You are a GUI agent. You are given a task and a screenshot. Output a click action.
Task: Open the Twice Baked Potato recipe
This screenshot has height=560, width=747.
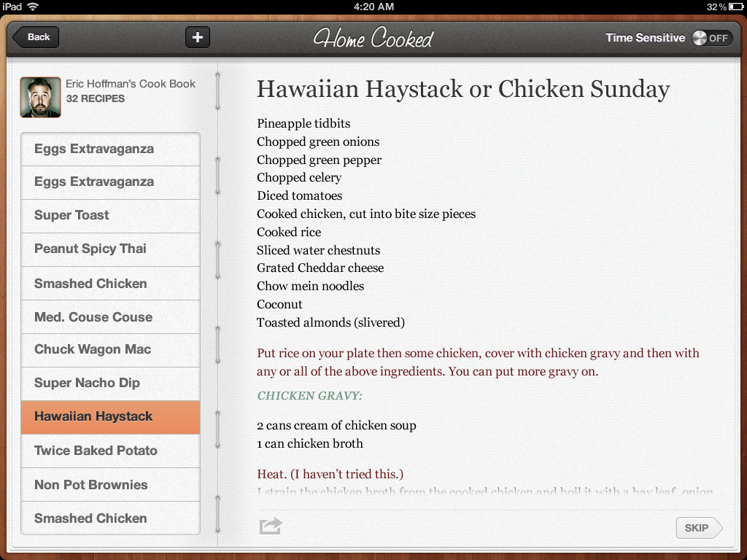pyautogui.click(x=111, y=451)
